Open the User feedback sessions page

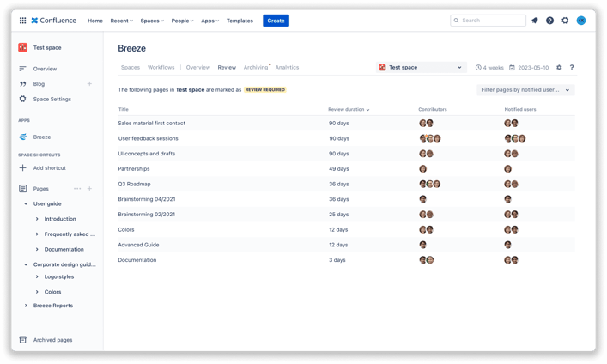click(x=148, y=138)
